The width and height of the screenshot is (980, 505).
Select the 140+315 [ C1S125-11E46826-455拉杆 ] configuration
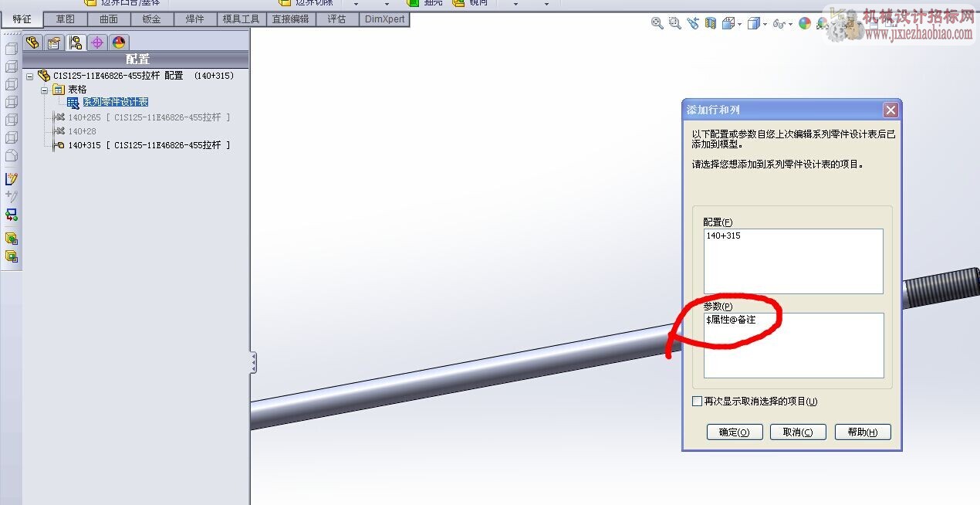pos(149,145)
